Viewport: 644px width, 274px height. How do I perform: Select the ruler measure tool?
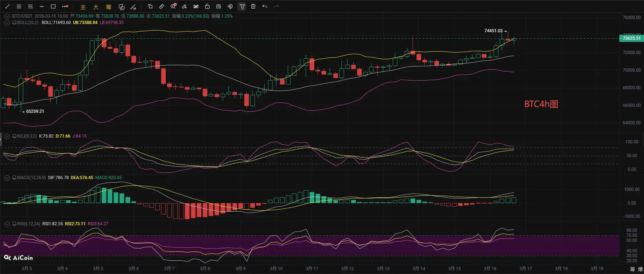click(x=162, y=6)
